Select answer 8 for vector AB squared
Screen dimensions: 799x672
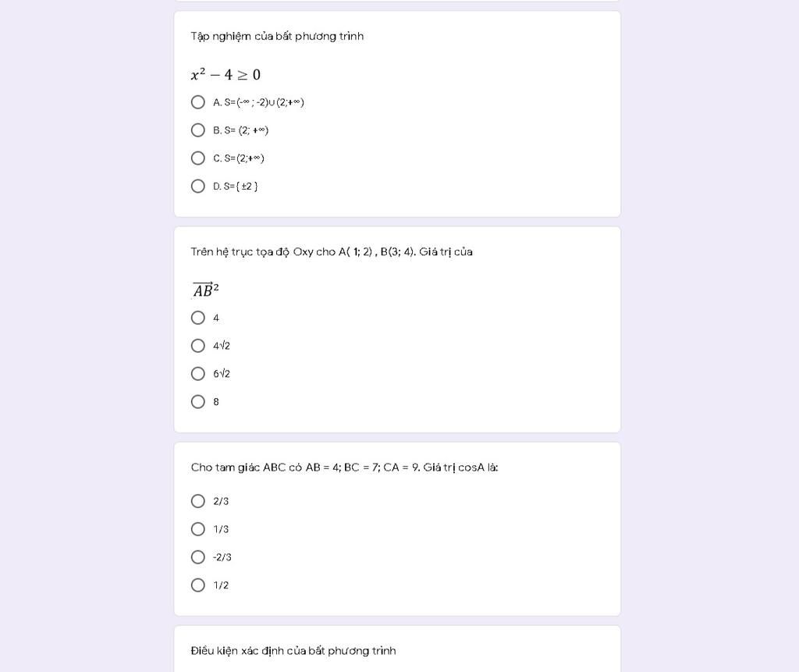coord(197,402)
